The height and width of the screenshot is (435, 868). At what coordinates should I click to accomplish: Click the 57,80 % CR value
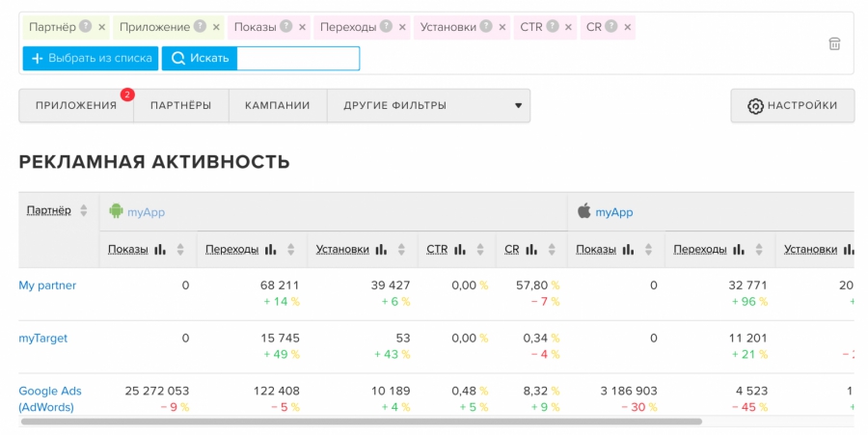click(x=537, y=285)
